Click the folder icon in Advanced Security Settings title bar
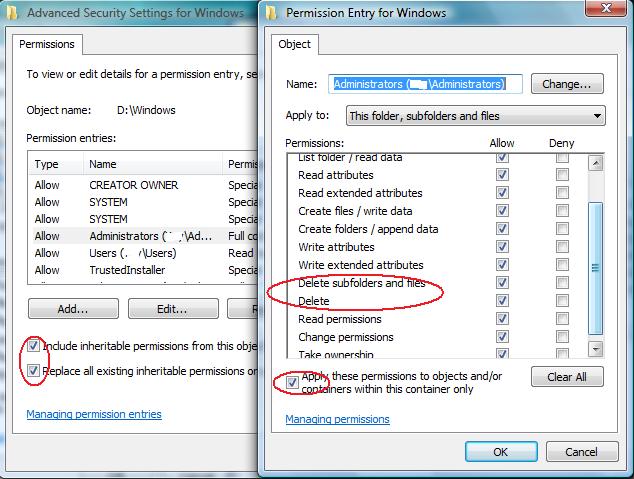Viewport: 634px width, 479px height. pyautogui.click(x=12, y=13)
